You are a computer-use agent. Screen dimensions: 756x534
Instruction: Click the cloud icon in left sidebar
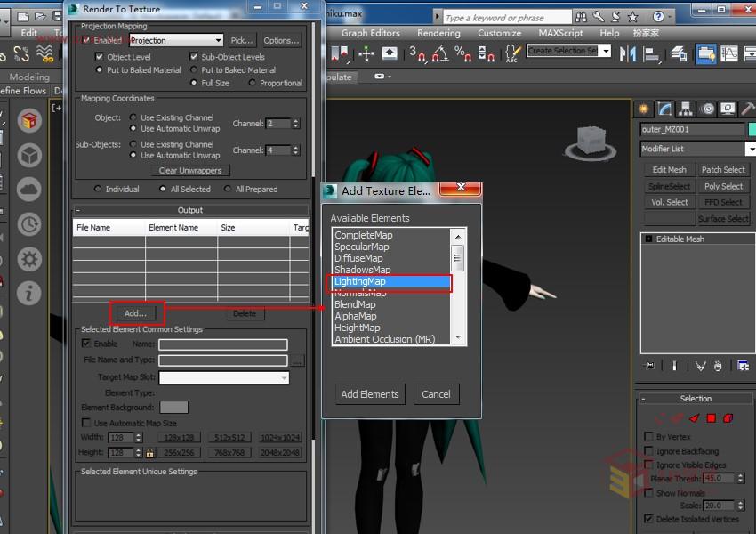[29, 190]
